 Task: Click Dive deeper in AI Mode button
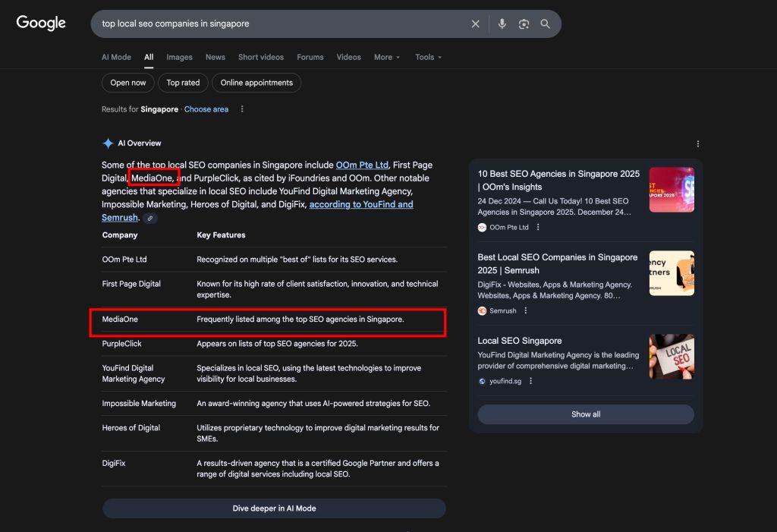pos(274,508)
